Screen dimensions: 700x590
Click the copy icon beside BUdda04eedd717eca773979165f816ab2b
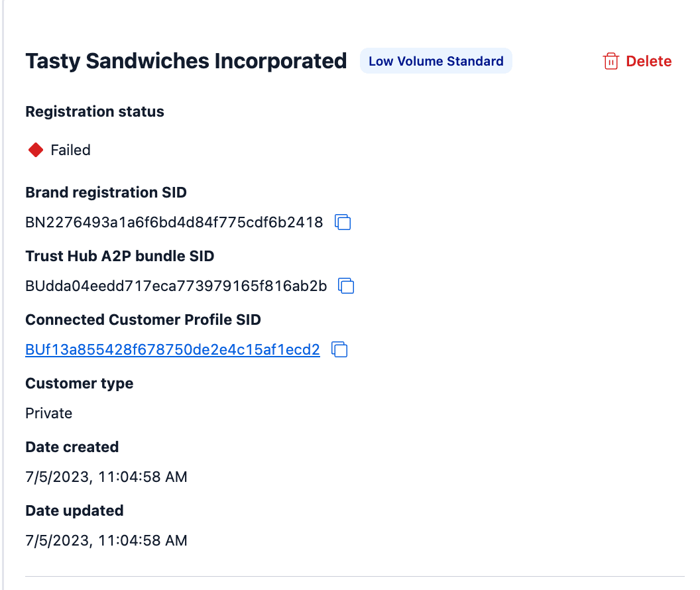(346, 286)
